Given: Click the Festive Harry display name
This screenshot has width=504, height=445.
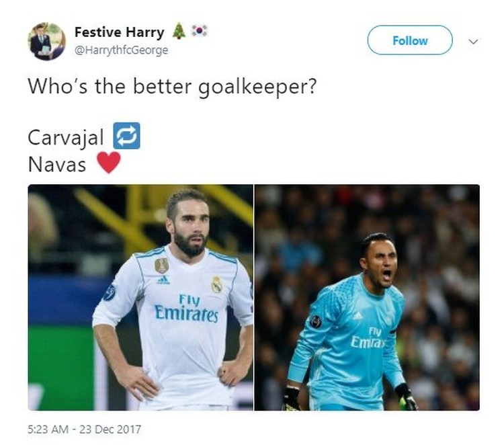Looking at the screenshot, I should pyautogui.click(x=119, y=32).
